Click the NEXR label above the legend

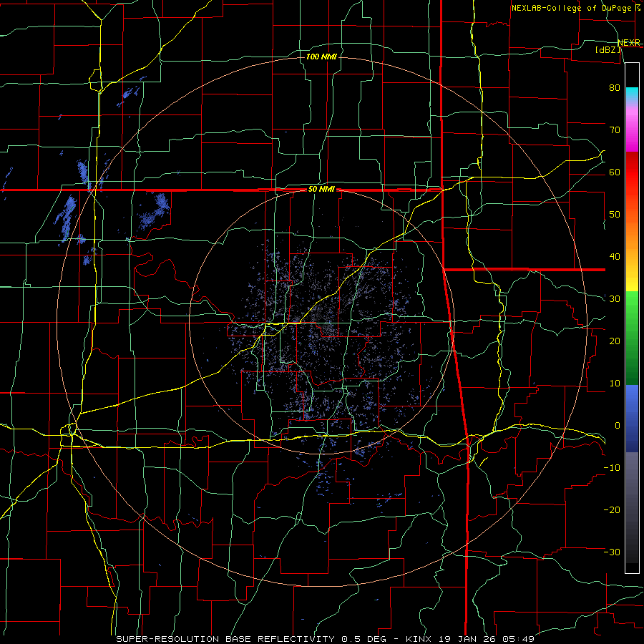pyautogui.click(x=629, y=43)
